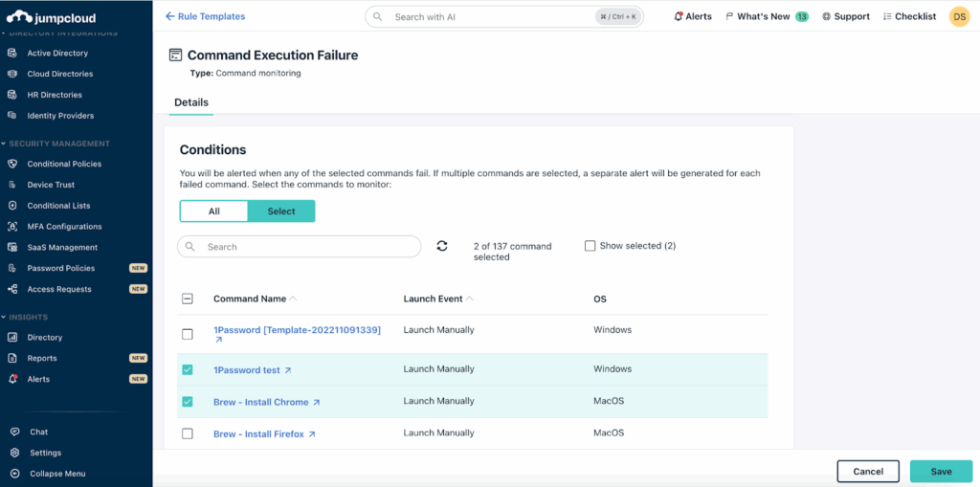Collapse the Security Management section
Viewport: 980px width, 487px height.
tap(4, 144)
